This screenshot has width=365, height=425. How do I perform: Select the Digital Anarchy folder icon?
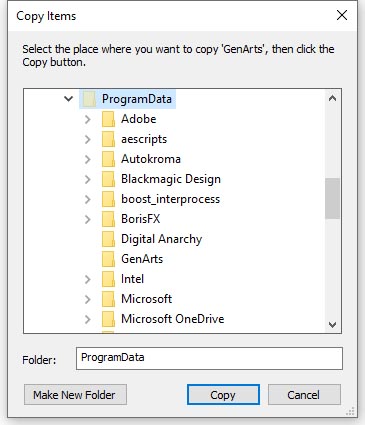pos(108,239)
